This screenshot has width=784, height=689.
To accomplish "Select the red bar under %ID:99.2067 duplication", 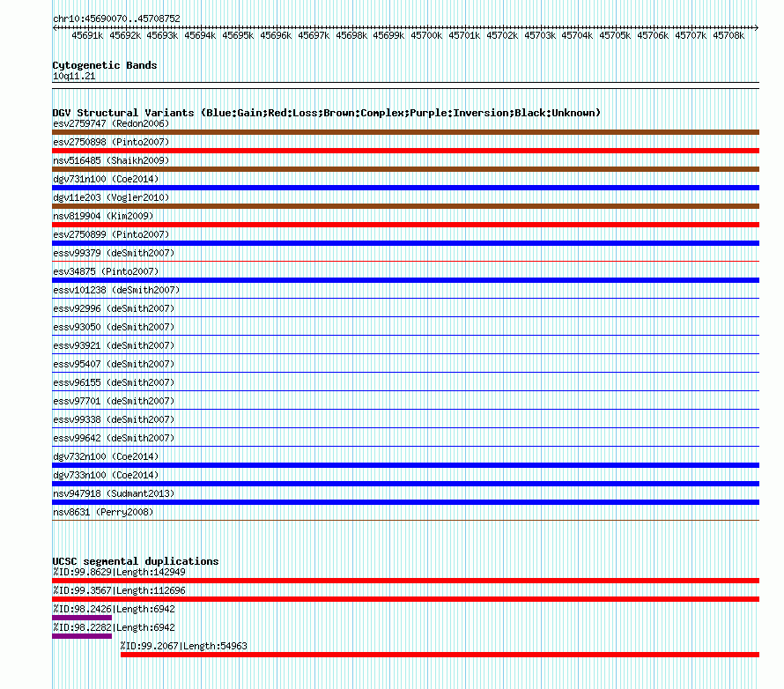I will point(440,655).
